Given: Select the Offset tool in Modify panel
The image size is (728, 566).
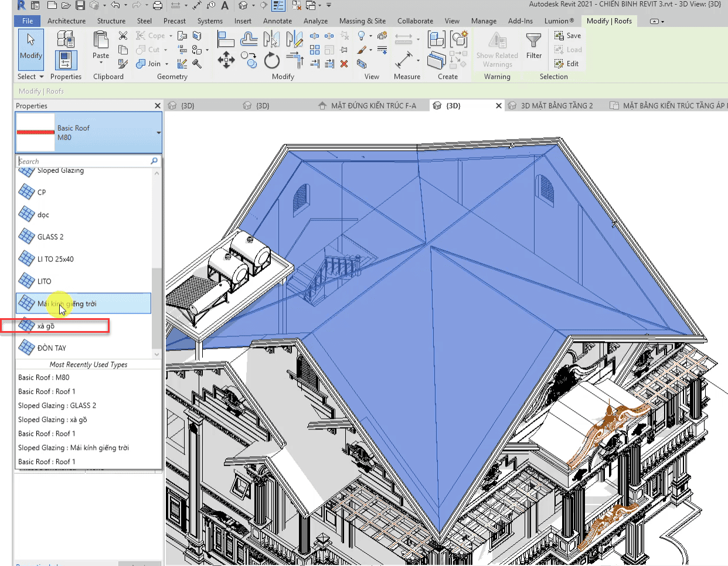Looking at the screenshot, I should coord(249,39).
